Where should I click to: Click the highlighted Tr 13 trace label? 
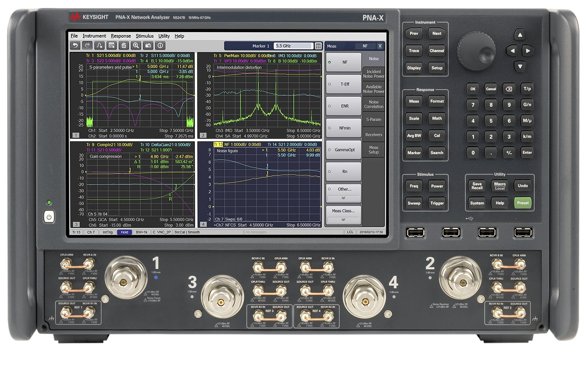tap(218, 144)
